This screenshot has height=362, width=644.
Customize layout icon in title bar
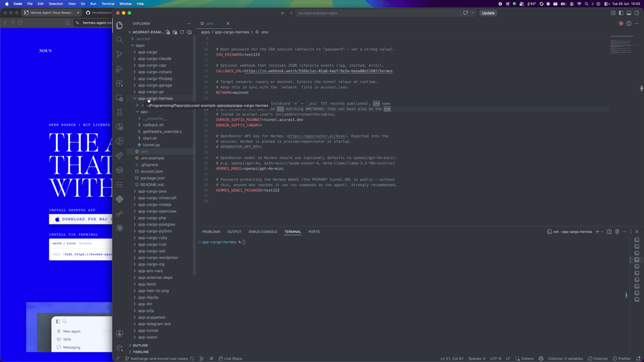(x=613, y=13)
